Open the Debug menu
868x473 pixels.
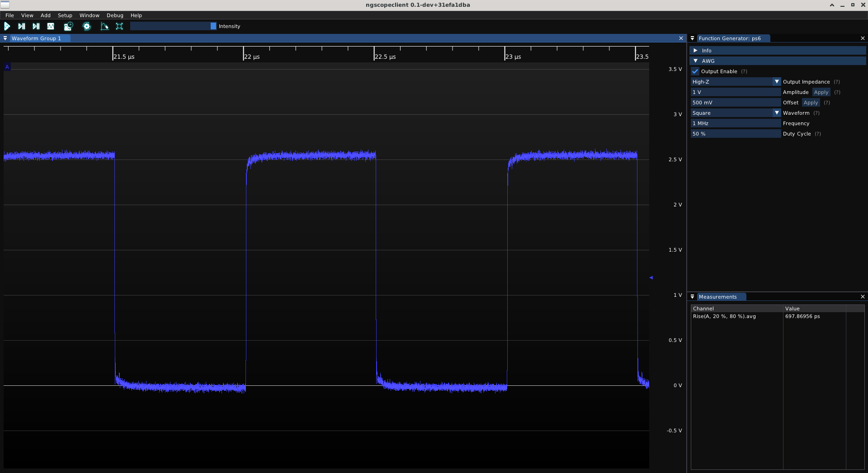(115, 15)
